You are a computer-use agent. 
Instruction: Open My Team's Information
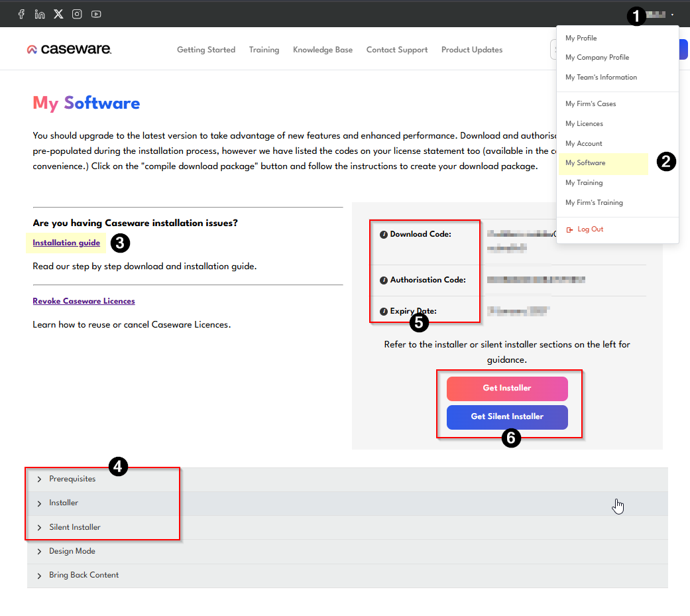click(601, 77)
